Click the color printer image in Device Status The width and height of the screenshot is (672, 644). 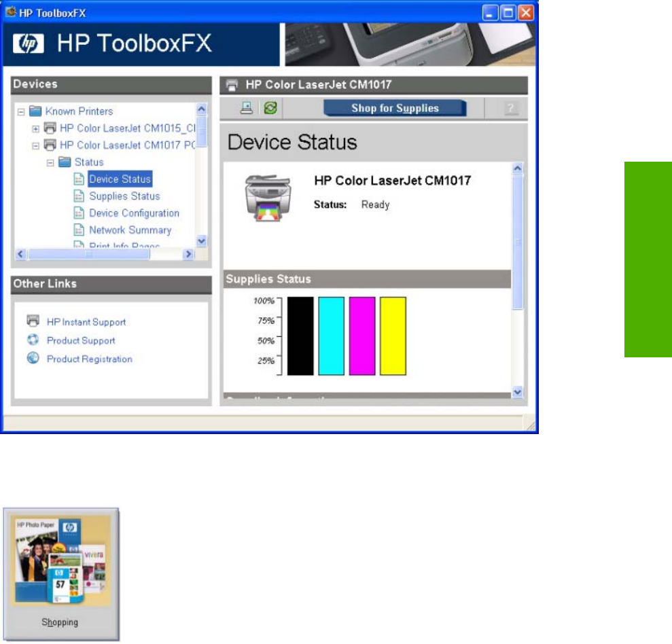(268, 198)
